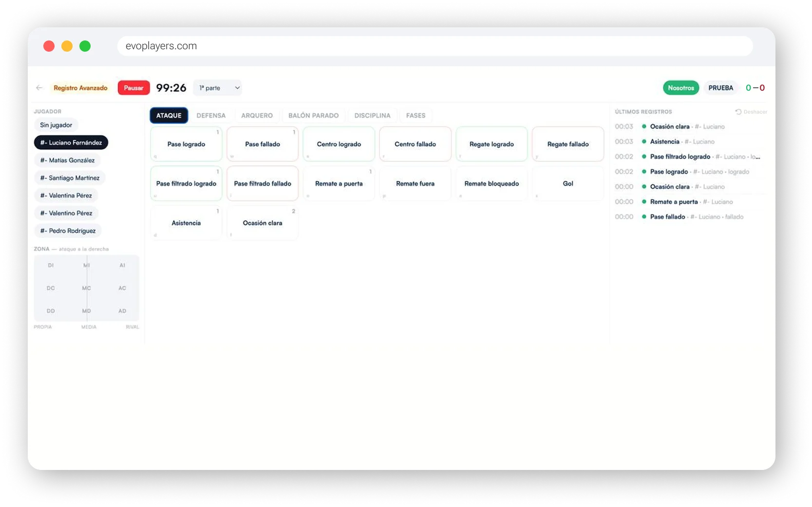
Task: Register a Regate logrado event
Action: [491, 144]
